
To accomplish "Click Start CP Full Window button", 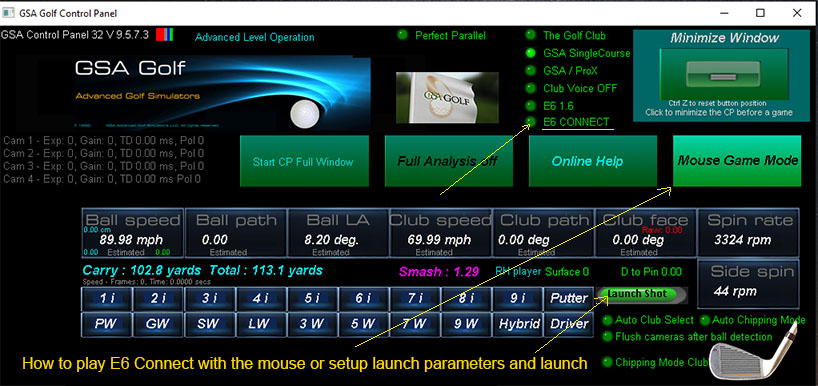I will [304, 161].
